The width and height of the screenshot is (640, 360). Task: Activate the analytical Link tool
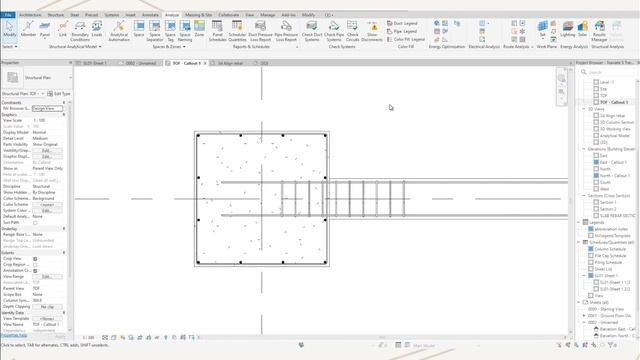(x=62, y=30)
